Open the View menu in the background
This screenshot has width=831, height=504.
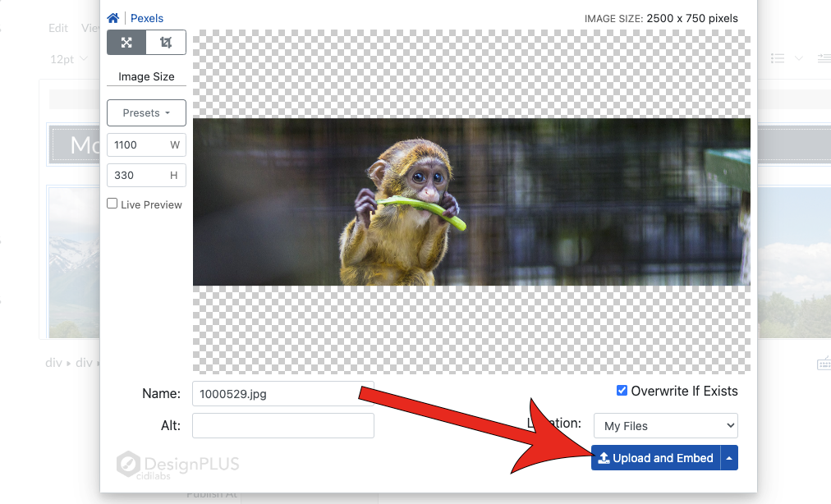(x=90, y=27)
